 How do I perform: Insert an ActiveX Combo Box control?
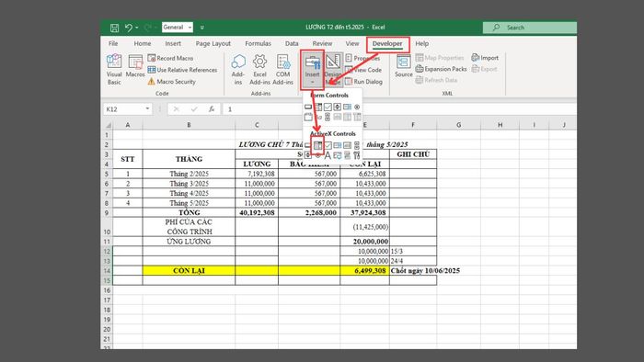pyautogui.click(x=318, y=145)
